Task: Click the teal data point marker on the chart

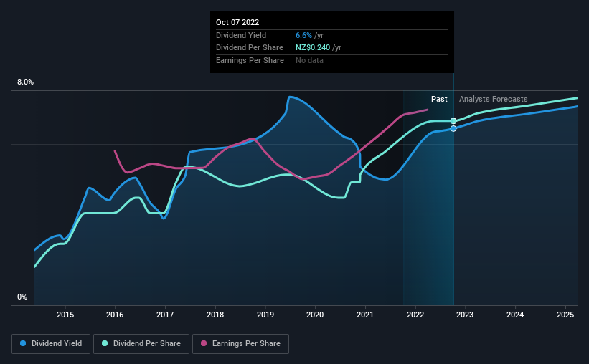Action: pyautogui.click(x=453, y=121)
